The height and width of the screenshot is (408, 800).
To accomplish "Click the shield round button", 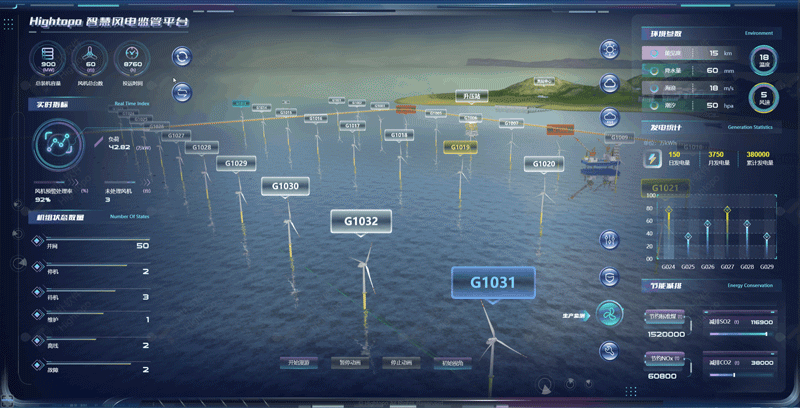I will (609, 277).
